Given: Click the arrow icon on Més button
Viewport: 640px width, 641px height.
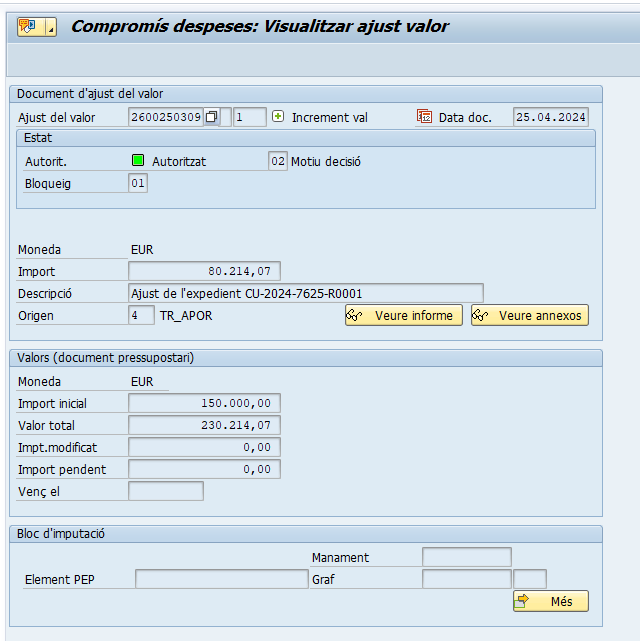Looking at the screenshot, I should pyautogui.click(x=523, y=601).
